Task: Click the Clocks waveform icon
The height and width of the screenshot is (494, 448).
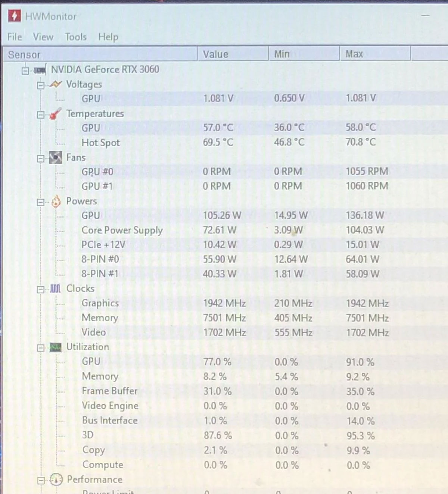Action: click(x=55, y=288)
